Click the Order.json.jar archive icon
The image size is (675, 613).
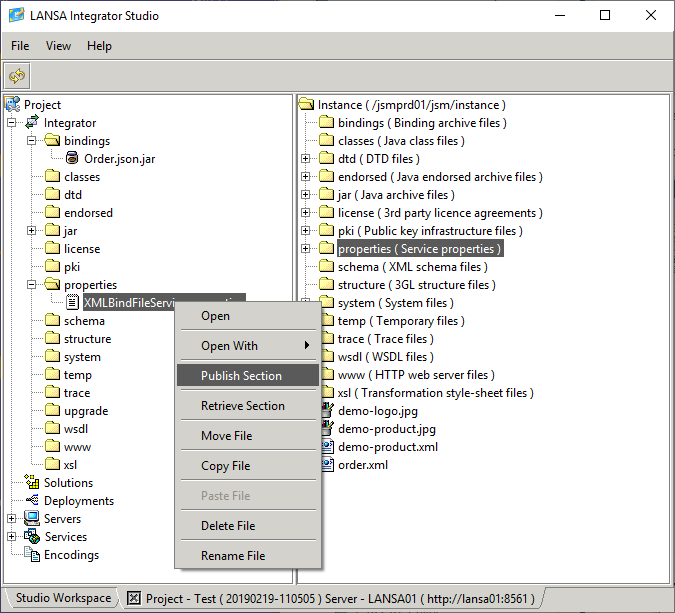coord(72,159)
